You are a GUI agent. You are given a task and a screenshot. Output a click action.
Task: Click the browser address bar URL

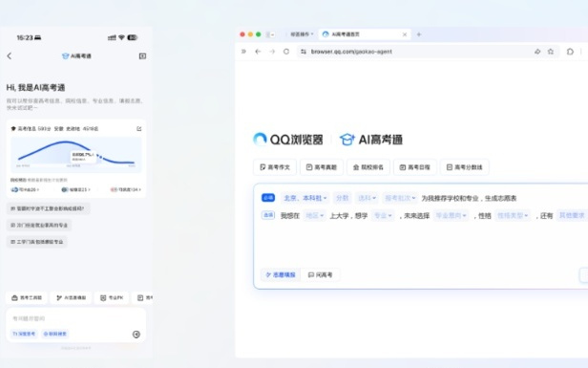pos(351,52)
